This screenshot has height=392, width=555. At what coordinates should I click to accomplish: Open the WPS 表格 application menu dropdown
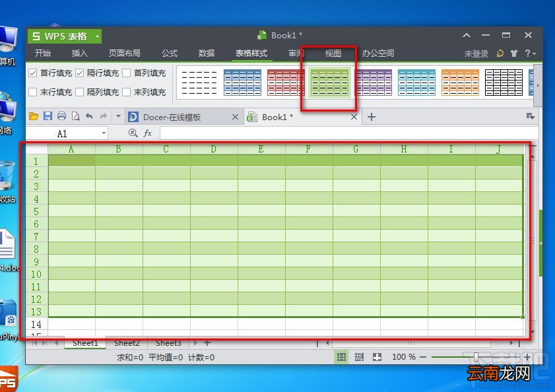point(96,36)
